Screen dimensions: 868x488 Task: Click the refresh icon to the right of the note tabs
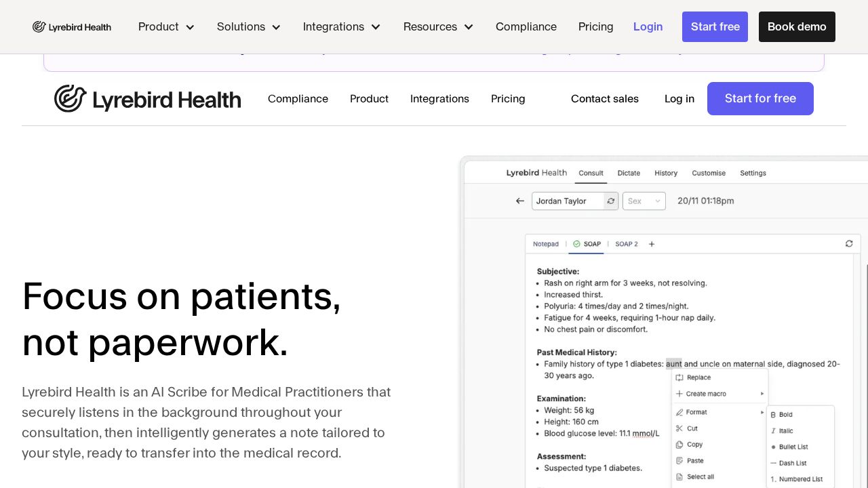(849, 243)
